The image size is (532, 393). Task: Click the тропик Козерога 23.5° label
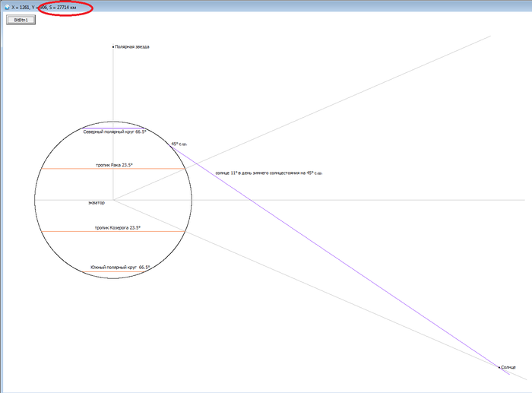coord(117,227)
